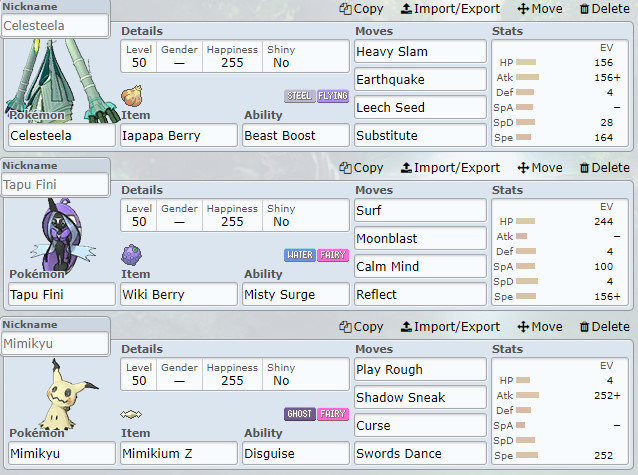Viewport: 638px width, 475px height.
Task: Click Tapu Fini's HP EV value 244
Action: [x=603, y=222]
